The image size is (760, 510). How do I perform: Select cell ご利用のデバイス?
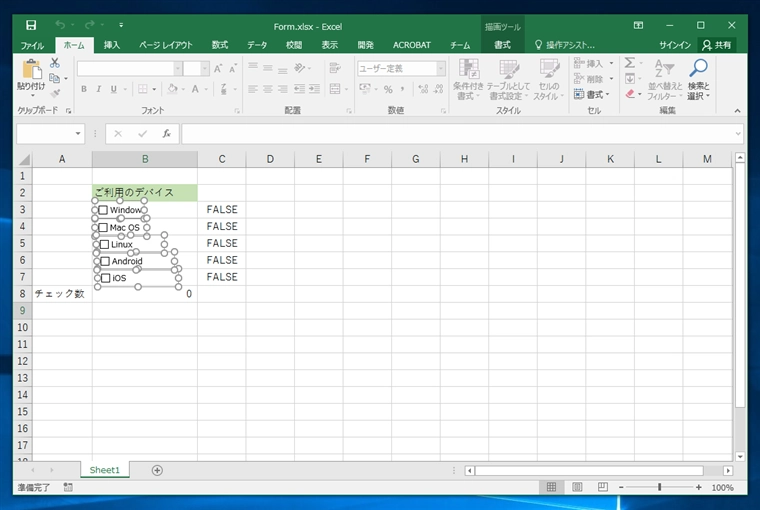[144, 192]
